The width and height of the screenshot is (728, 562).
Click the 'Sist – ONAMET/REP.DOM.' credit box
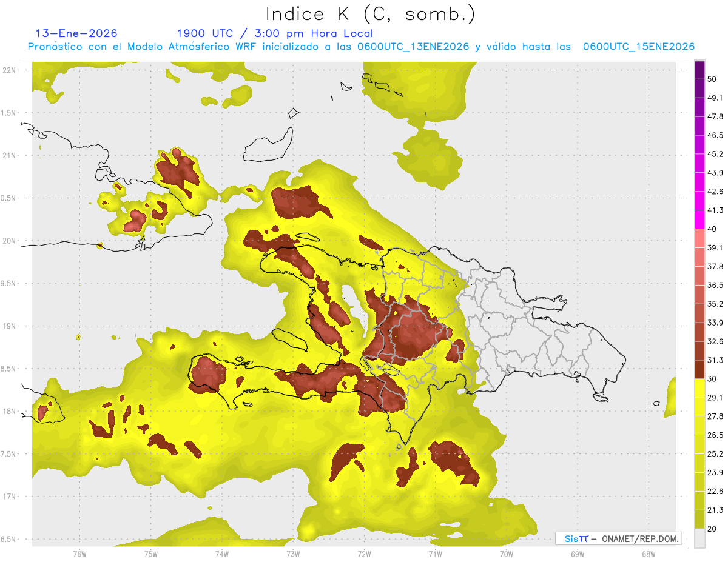(618, 538)
